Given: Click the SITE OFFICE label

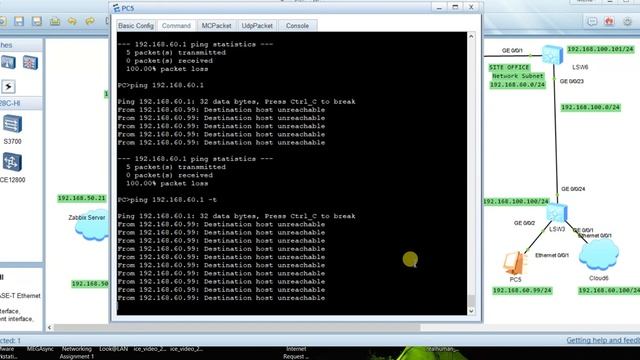Looking at the screenshot, I should tap(509, 67).
